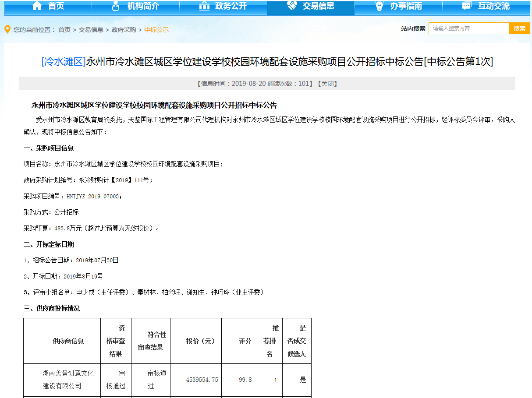The height and width of the screenshot is (398, 532).
Task: Click the house icon beside 首页
Action: pyautogui.click(x=37, y=6)
